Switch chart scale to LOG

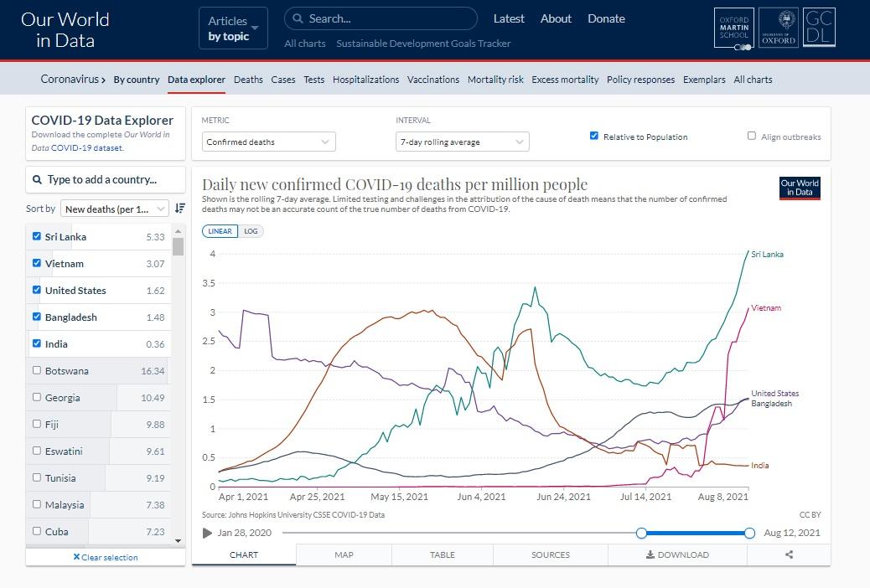pos(251,231)
